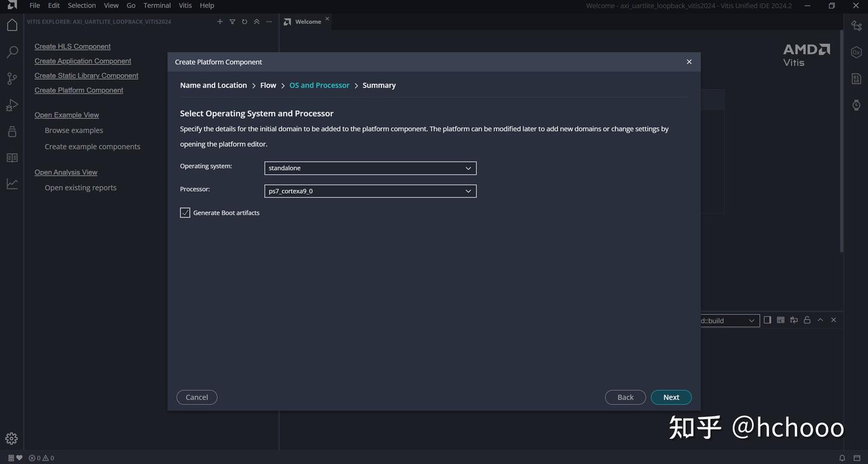Toggle the side panel icon beside the build dropdown

(x=767, y=320)
